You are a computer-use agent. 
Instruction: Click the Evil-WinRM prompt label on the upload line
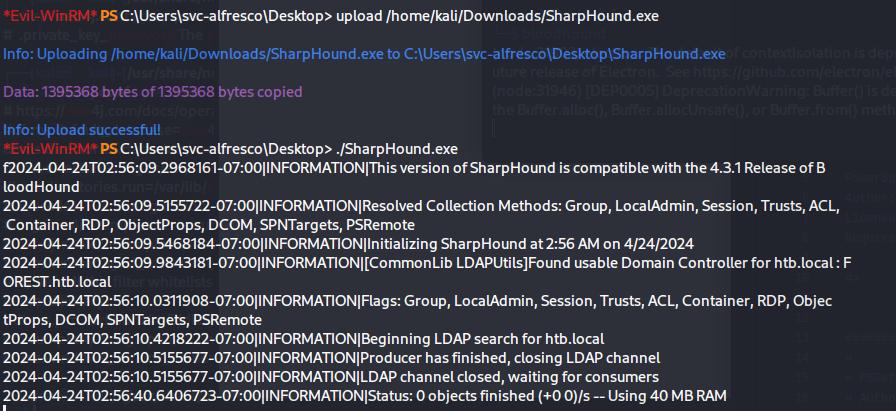click(x=50, y=17)
